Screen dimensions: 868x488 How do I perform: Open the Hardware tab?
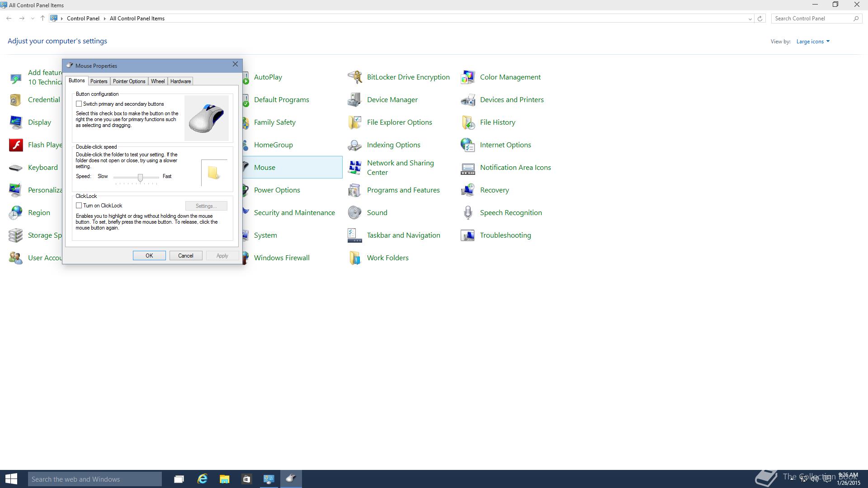click(x=180, y=81)
